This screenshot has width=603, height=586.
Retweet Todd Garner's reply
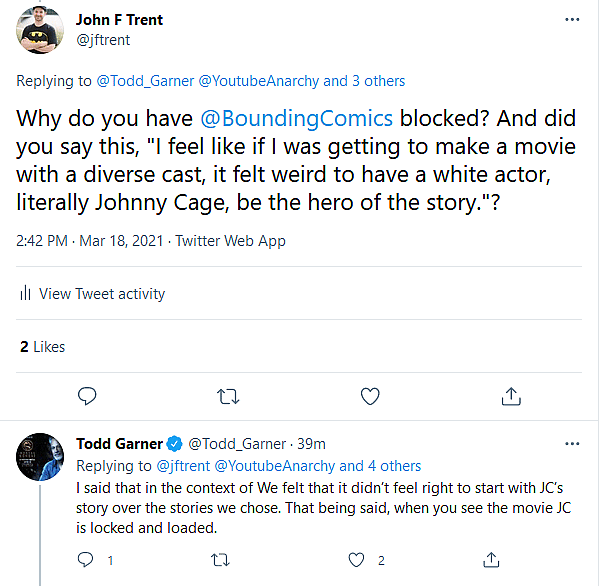[222, 559]
